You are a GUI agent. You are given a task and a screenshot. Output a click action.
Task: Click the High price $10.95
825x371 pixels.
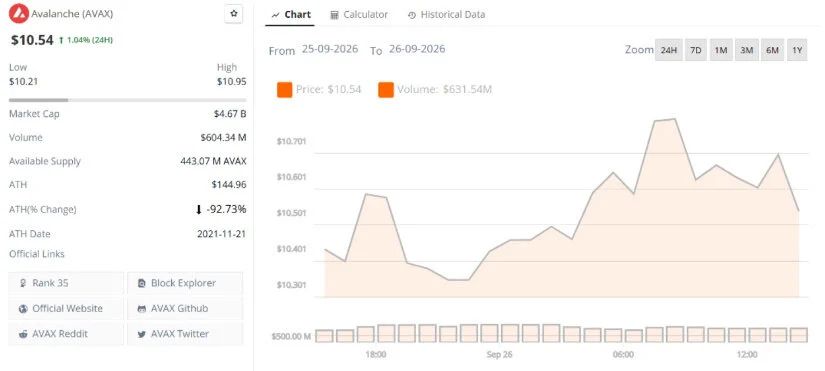[232, 82]
